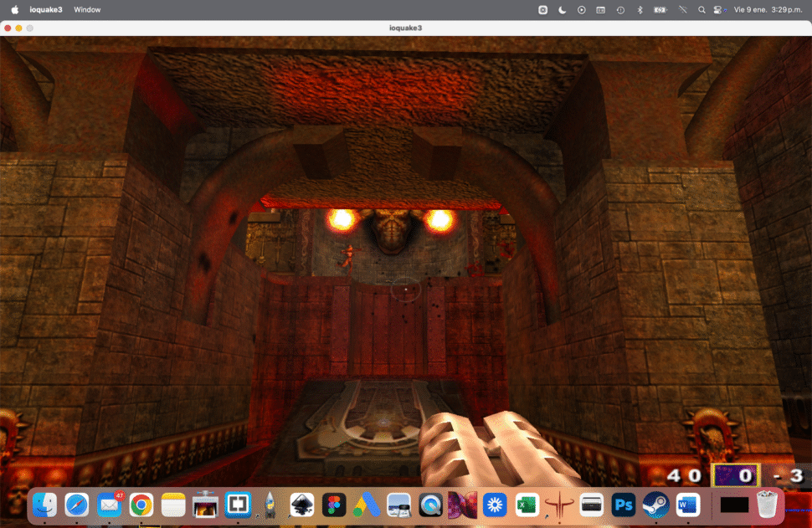
Task: Open the Quake 3 icon in the dock
Action: tap(558, 505)
